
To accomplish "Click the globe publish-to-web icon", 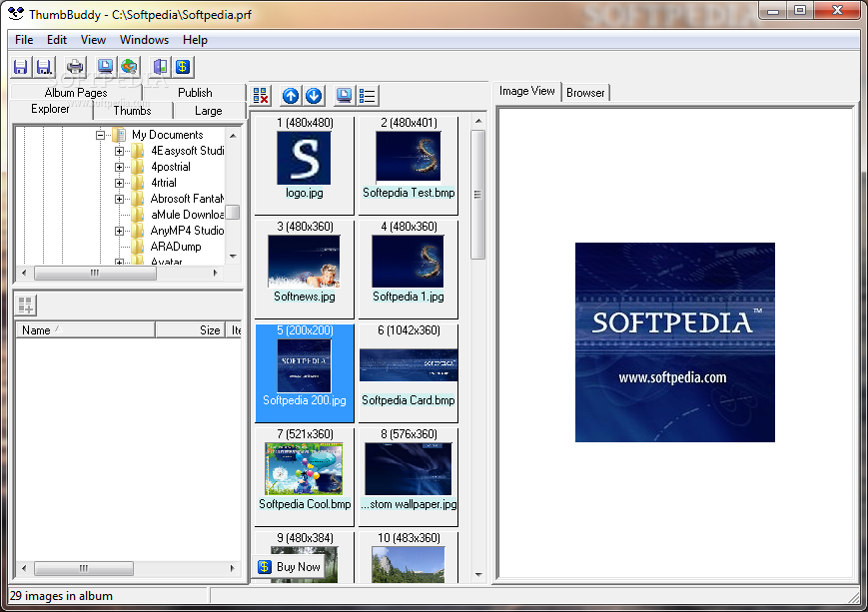I will pyautogui.click(x=129, y=67).
